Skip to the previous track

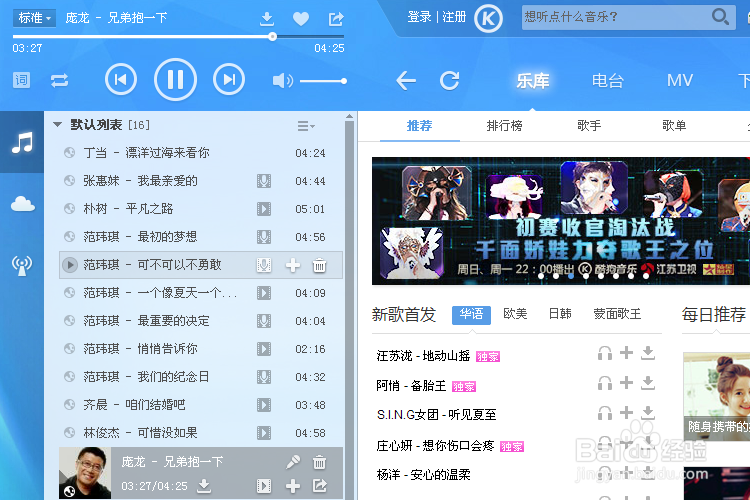tap(121, 79)
